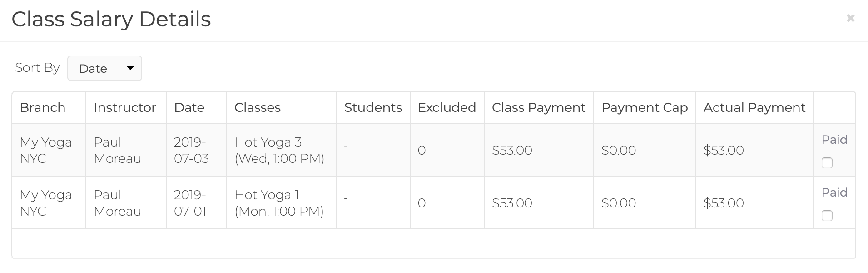This screenshot has height=273, width=868.
Task: Select the Hot Yoga 1 (Mon, 1:00 PM) cell
Action: (279, 203)
